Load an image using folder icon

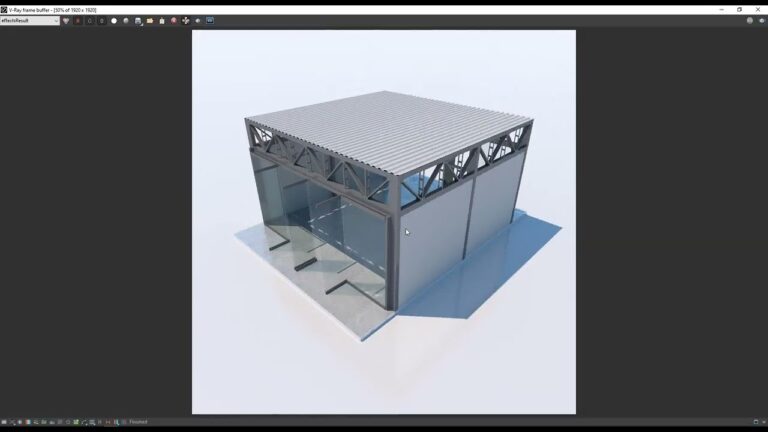click(150, 20)
